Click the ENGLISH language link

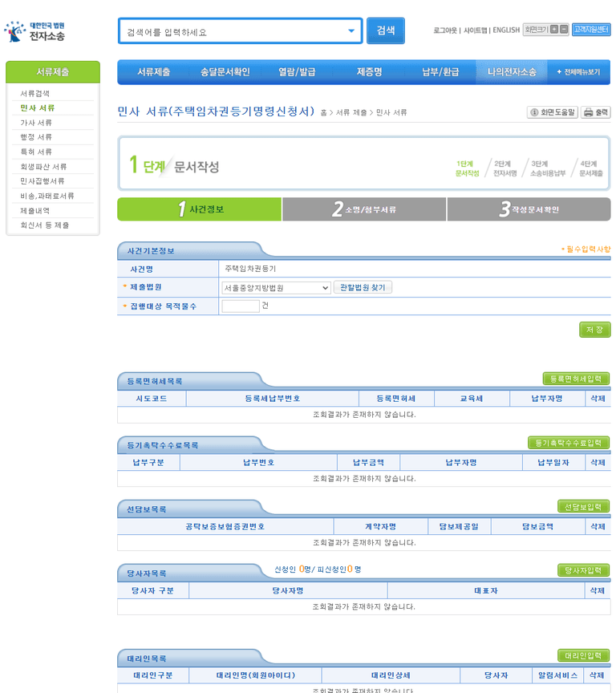506,30
